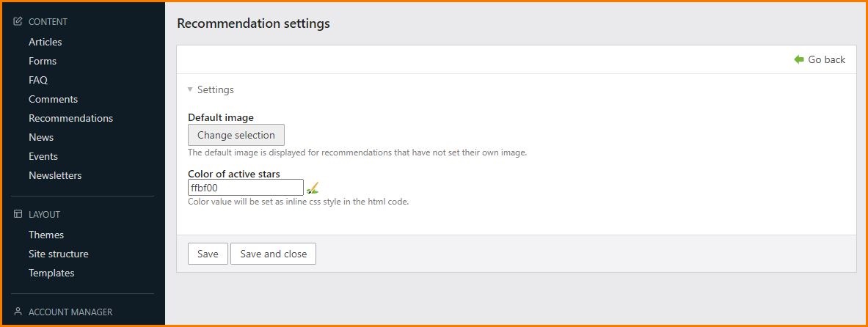
Task: Click the Save and close button
Action: (x=273, y=254)
